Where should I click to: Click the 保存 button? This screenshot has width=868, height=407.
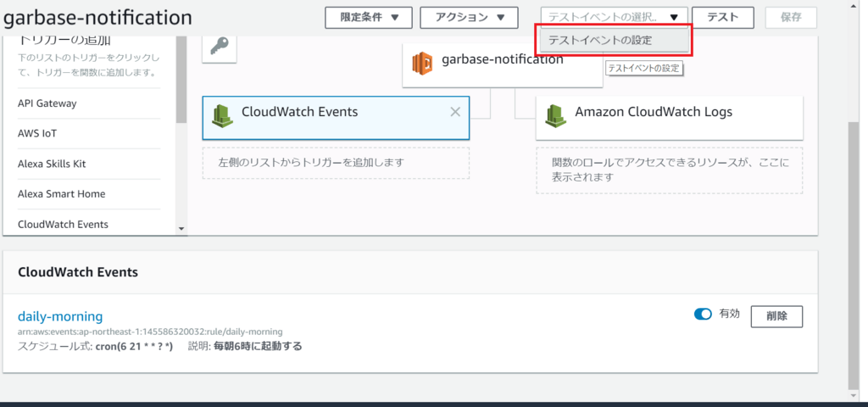coord(791,17)
